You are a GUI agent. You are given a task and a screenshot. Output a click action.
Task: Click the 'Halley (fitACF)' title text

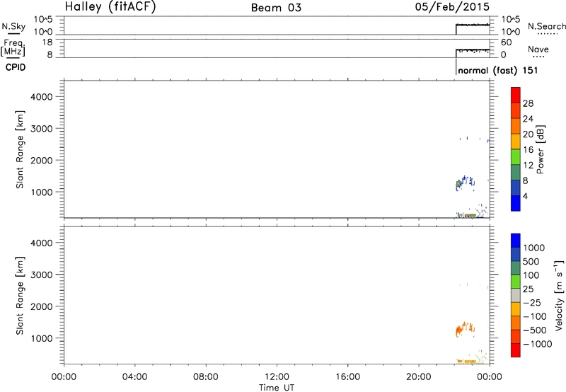pyautogui.click(x=110, y=6)
